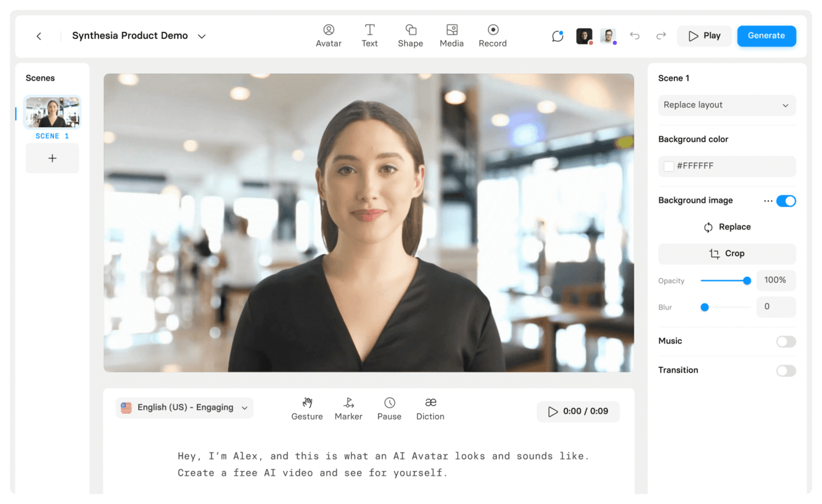This screenshot has width=822, height=504.
Task: Open Background image more options menu
Action: point(768,201)
